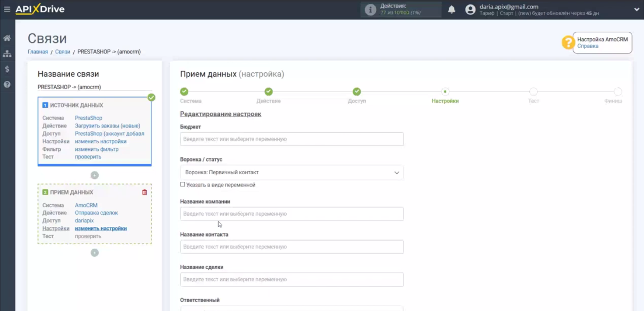Delete the data receiver block

point(144,193)
